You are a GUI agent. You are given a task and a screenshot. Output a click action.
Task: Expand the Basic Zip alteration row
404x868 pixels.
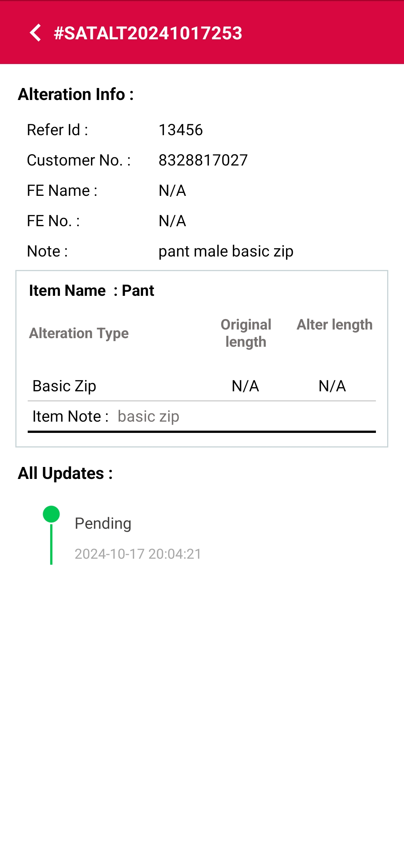[x=64, y=386]
